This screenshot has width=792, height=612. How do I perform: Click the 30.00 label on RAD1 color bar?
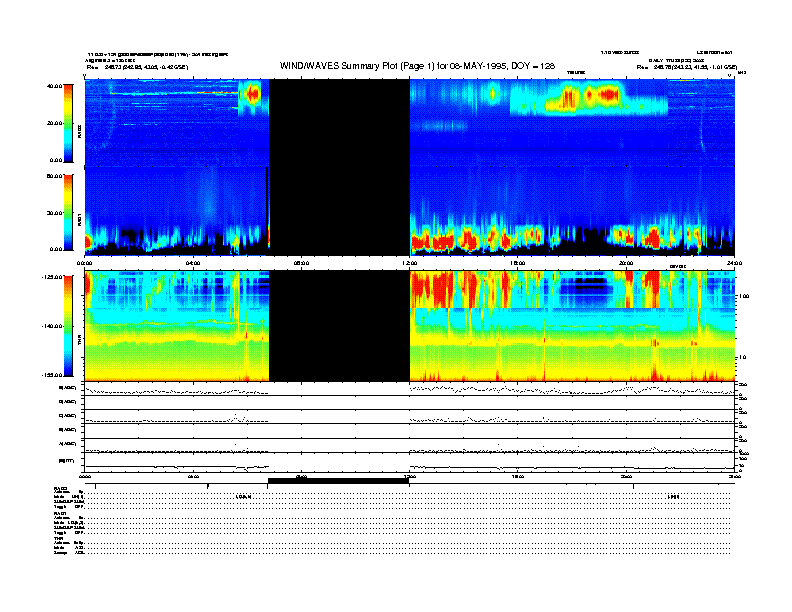pyautogui.click(x=55, y=213)
